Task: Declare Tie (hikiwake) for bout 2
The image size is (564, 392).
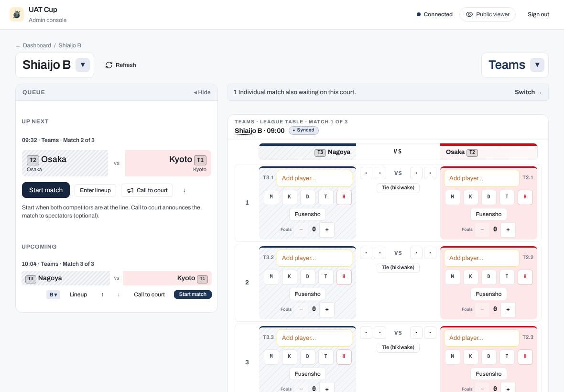Action: 398,268
